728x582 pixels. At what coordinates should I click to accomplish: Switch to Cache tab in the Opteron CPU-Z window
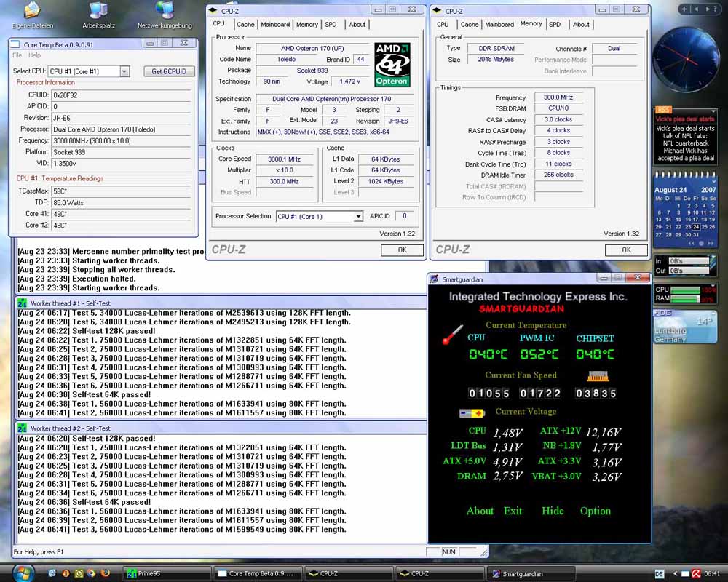245,25
